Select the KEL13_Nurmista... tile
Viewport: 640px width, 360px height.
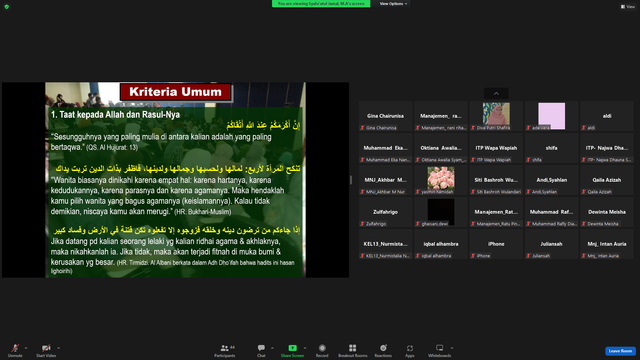click(386, 244)
